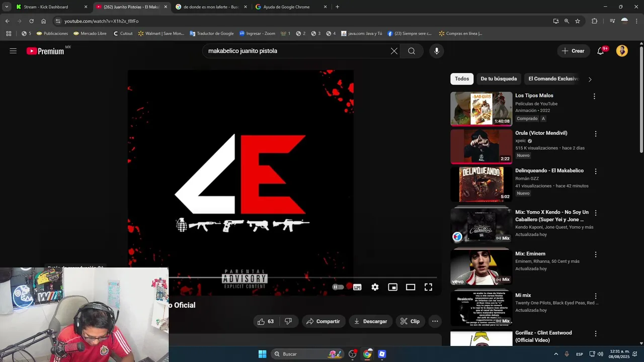Switch to miniplayer mode
Image resolution: width=644 pixels, height=362 pixels.
click(393, 287)
